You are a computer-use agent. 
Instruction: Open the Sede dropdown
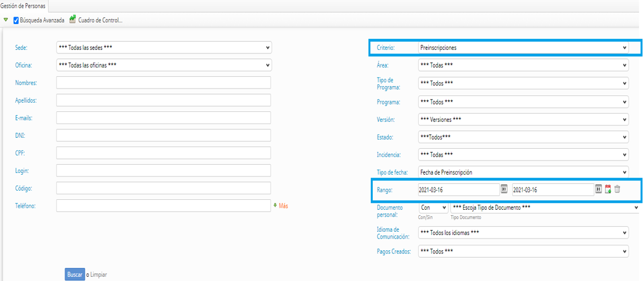pyautogui.click(x=163, y=48)
